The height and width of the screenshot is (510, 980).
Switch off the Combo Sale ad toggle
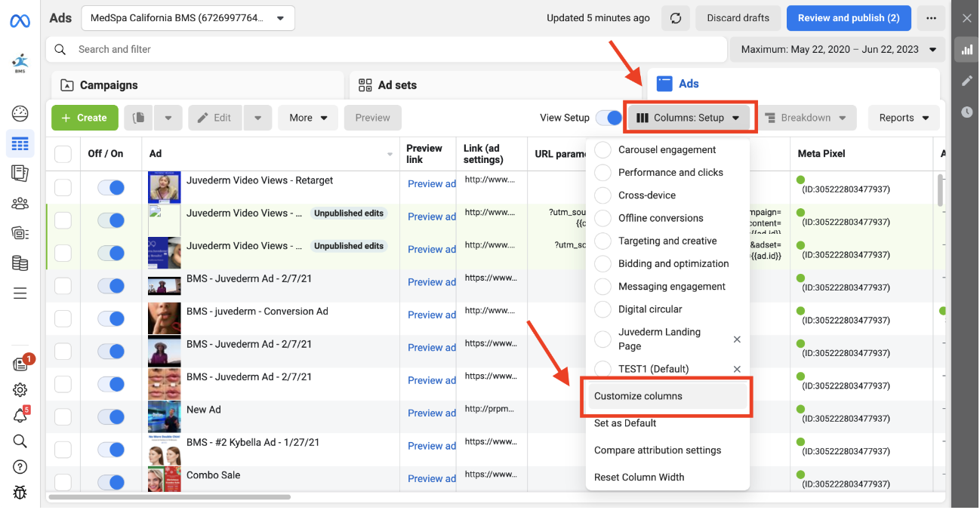pos(110,482)
